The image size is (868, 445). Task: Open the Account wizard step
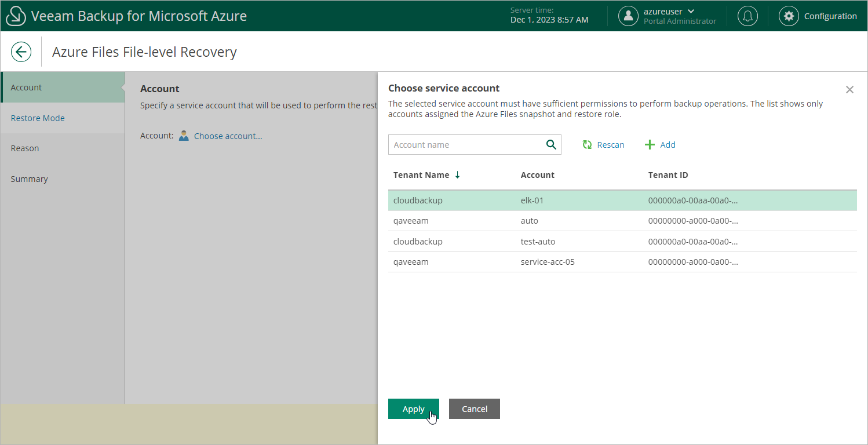(x=63, y=87)
